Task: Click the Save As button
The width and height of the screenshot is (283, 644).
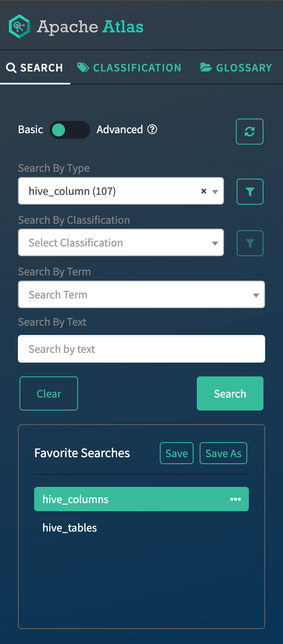Action: tap(223, 453)
